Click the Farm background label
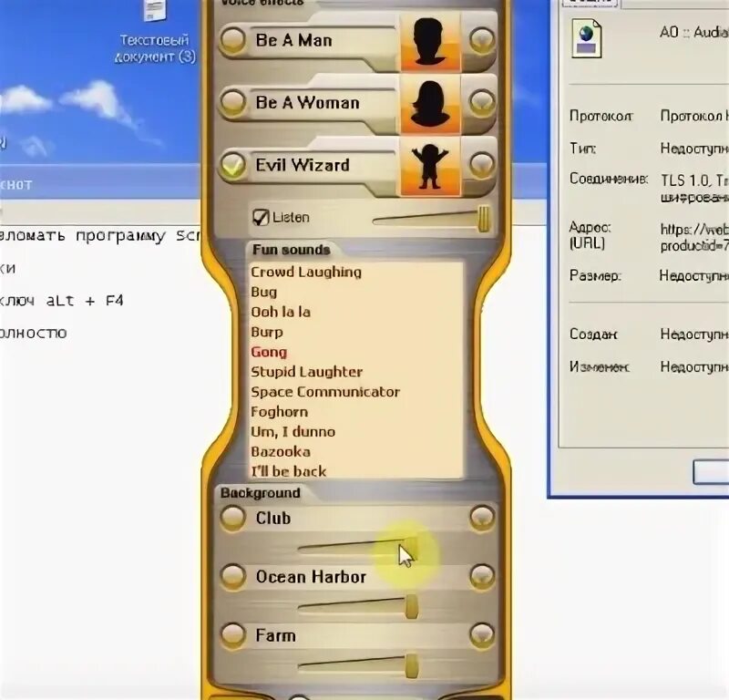This screenshot has width=729, height=700. [275, 635]
